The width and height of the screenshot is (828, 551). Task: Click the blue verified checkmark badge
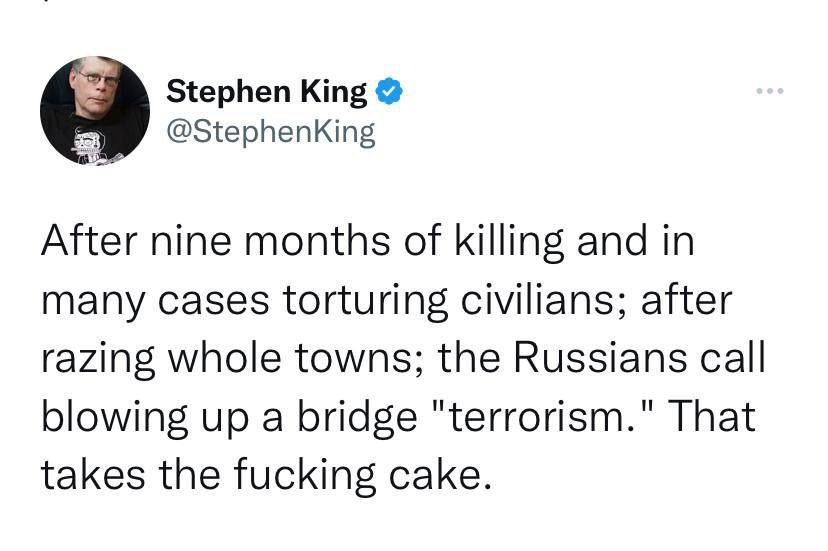(x=389, y=93)
